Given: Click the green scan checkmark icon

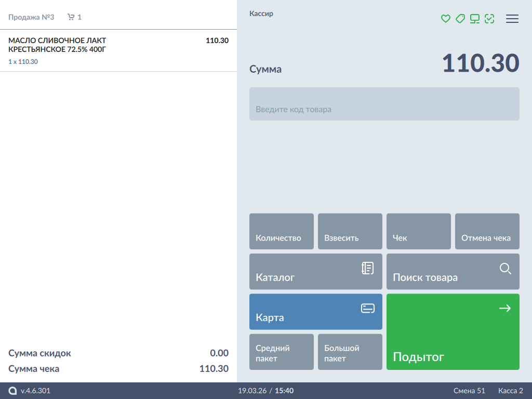Looking at the screenshot, I should point(489,19).
